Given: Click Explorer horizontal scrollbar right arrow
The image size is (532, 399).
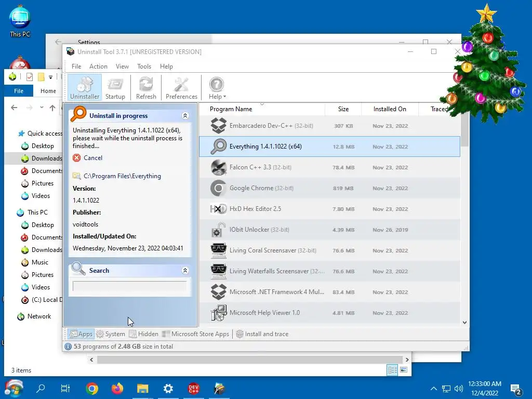Looking at the screenshot, I should [407, 360].
